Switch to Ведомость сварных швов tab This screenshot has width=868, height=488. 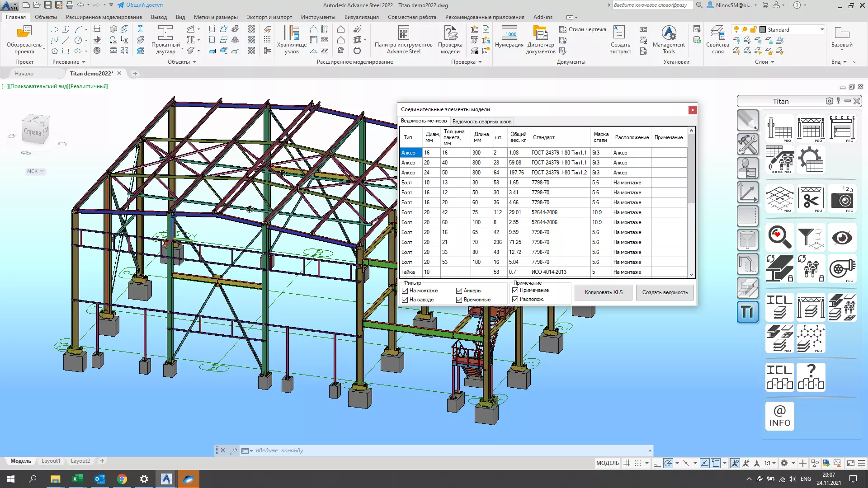tap(481, 122)
